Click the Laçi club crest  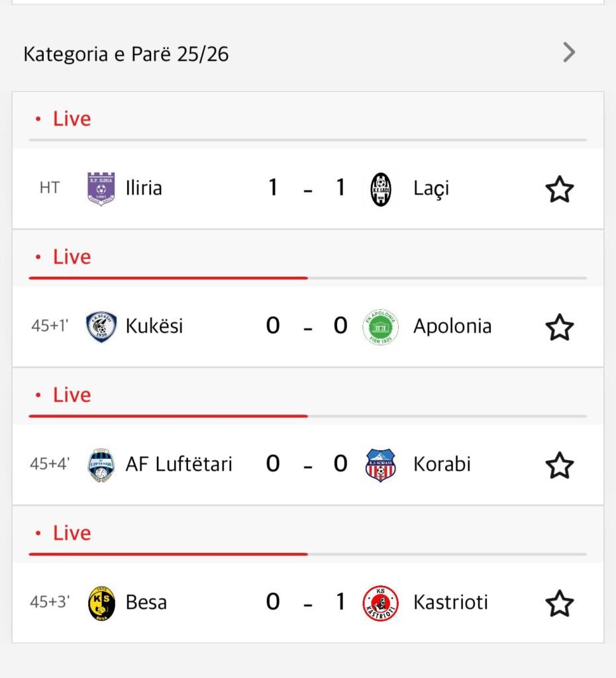381,189
